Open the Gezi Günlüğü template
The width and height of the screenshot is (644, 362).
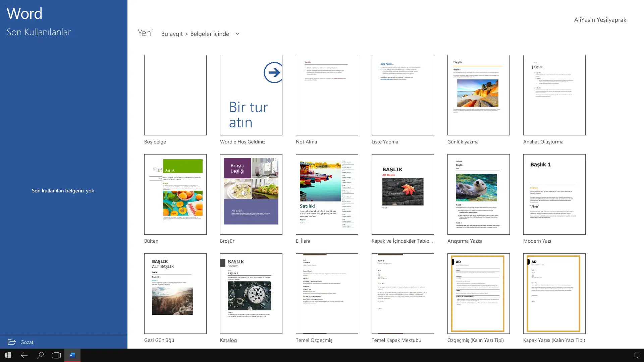point(175,294)
